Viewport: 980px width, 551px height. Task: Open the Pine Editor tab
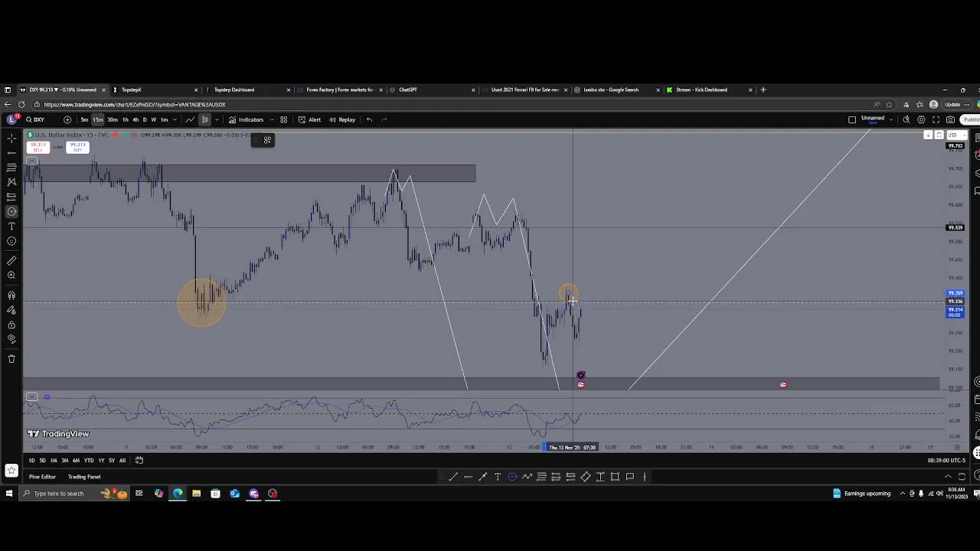click(42, 477)
